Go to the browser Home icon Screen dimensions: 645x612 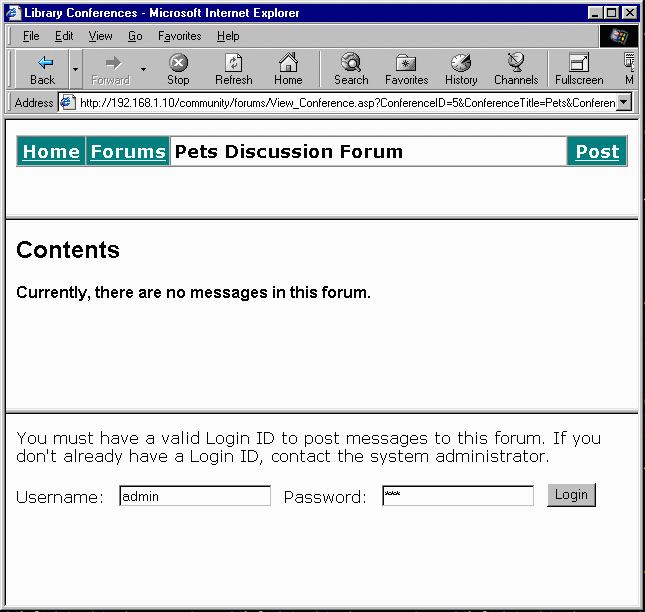[288, 63]
